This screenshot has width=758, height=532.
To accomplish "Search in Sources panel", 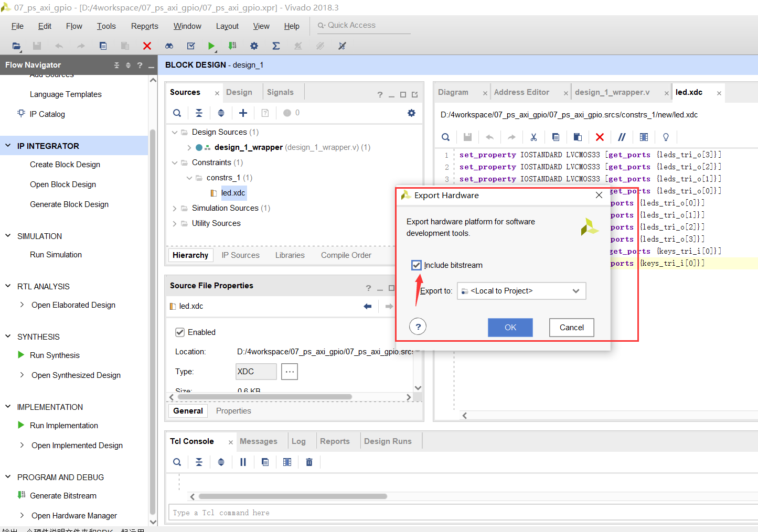I will [x=177, y=113].
